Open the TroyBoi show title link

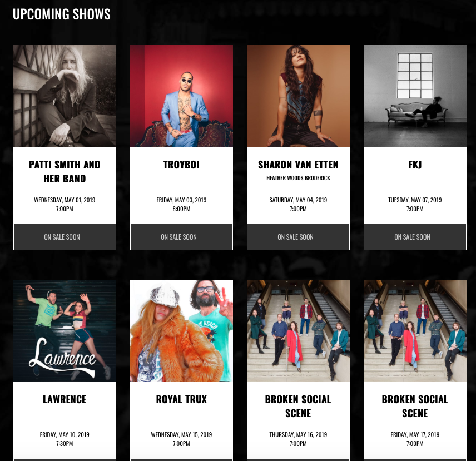(x=181, y=165)
